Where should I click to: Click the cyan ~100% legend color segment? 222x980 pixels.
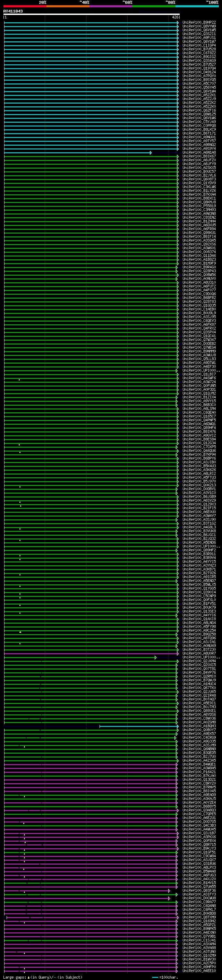[x=197, y=6]
